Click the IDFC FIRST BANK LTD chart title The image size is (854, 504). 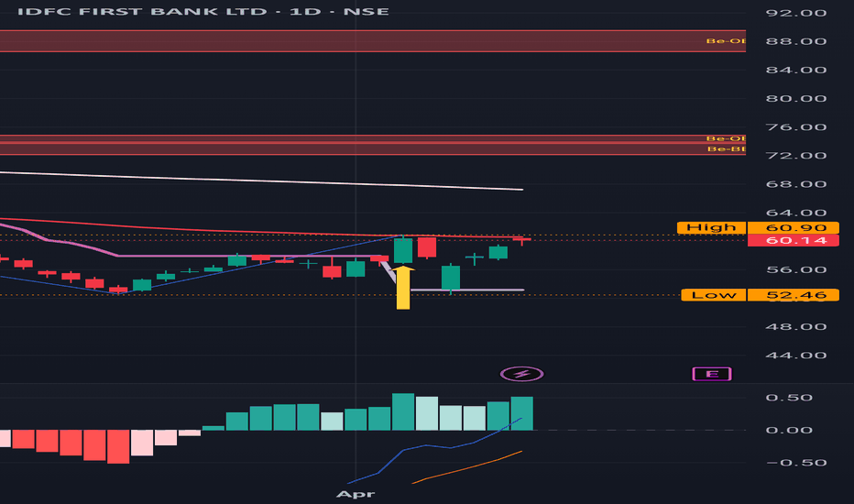click(x=203, y=11)
